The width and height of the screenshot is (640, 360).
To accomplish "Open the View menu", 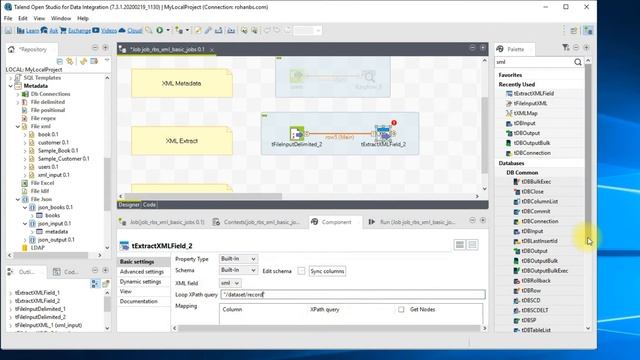I will click(x=39, y=18).
